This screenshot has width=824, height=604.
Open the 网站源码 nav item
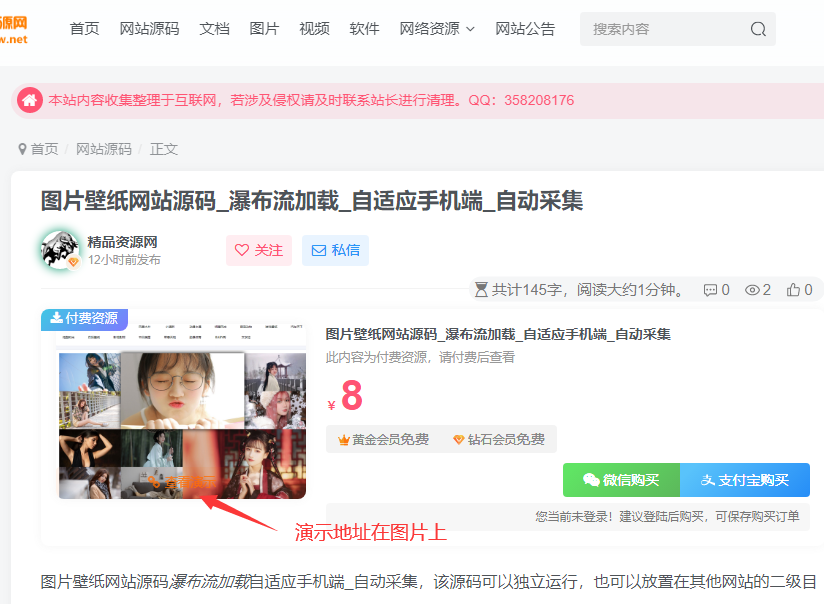point(150,29)
